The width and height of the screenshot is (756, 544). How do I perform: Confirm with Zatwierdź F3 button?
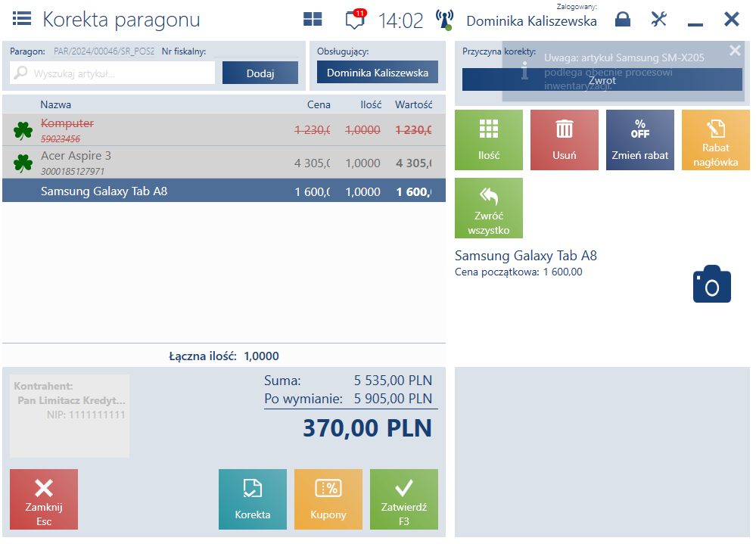point(403,499)
